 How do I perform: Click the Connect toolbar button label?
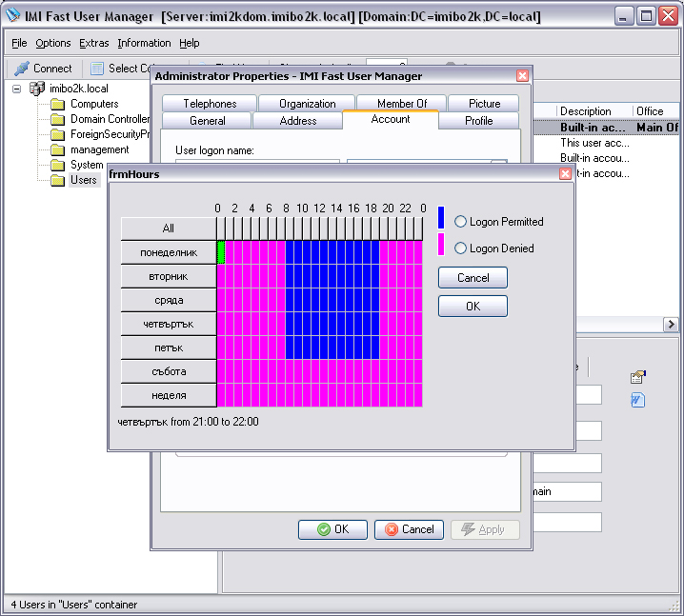pyautogui.click(x=52, y=69)
